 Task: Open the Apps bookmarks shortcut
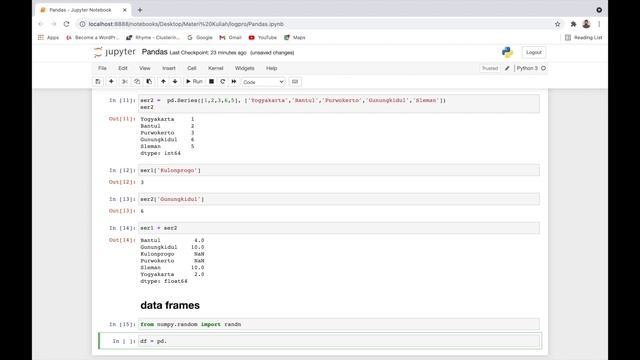pos(49,38)
